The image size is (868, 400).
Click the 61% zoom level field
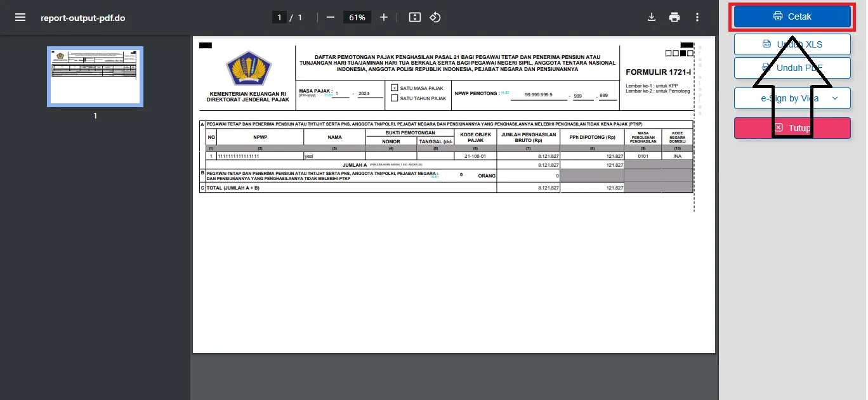[x=357, y=18]
